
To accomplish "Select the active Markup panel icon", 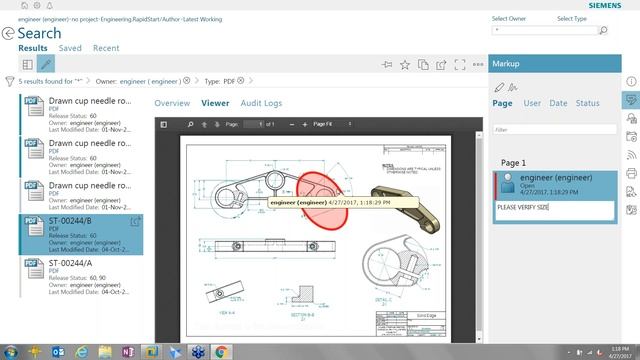I will pos(631,100).
